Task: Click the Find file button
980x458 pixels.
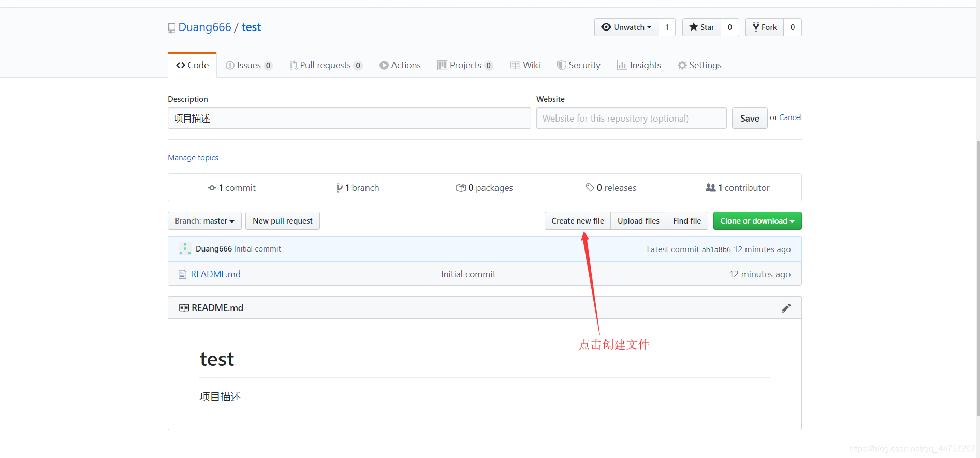Action: tap(687, 221)
